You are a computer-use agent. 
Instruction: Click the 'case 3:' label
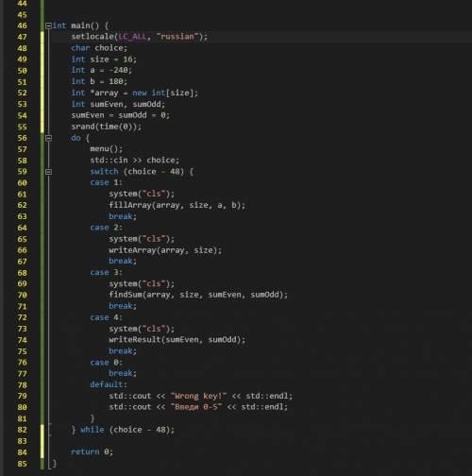[x=106, y=273]
